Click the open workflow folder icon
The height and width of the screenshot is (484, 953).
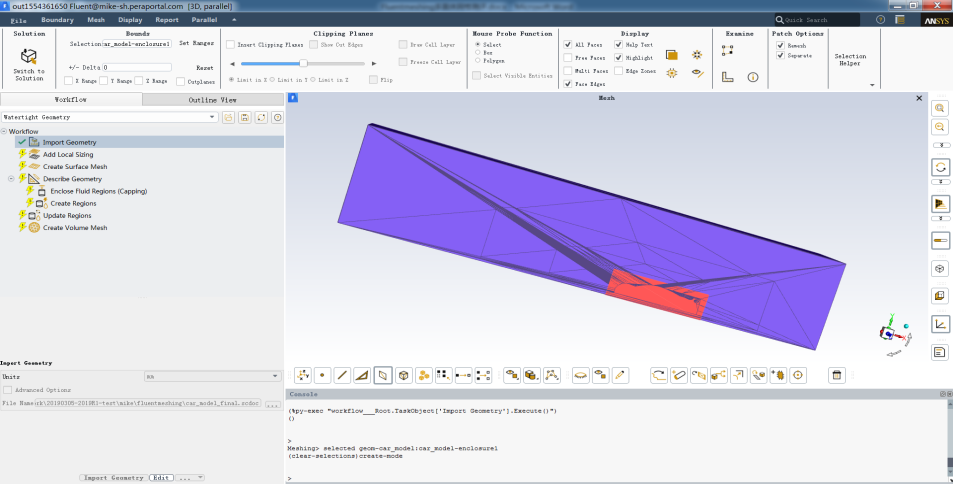point(229,117)
